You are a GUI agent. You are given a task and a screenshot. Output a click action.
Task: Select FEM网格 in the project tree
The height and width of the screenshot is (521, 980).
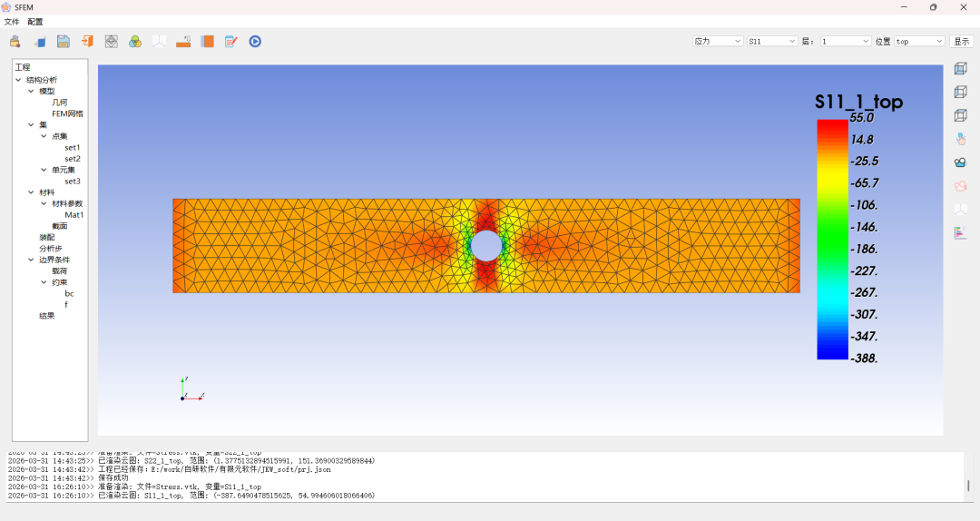67,113
